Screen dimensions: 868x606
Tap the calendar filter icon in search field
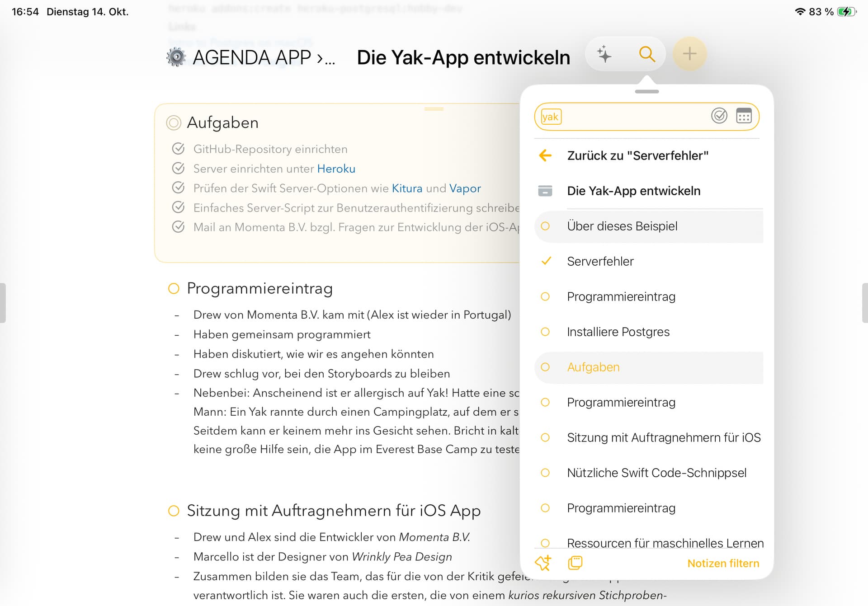(x=744, y=116)
